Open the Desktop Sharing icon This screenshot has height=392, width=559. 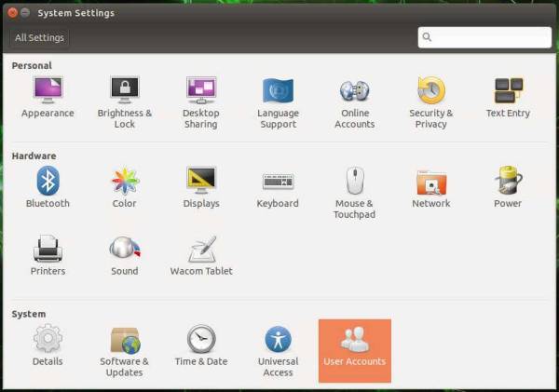(201, 89)
